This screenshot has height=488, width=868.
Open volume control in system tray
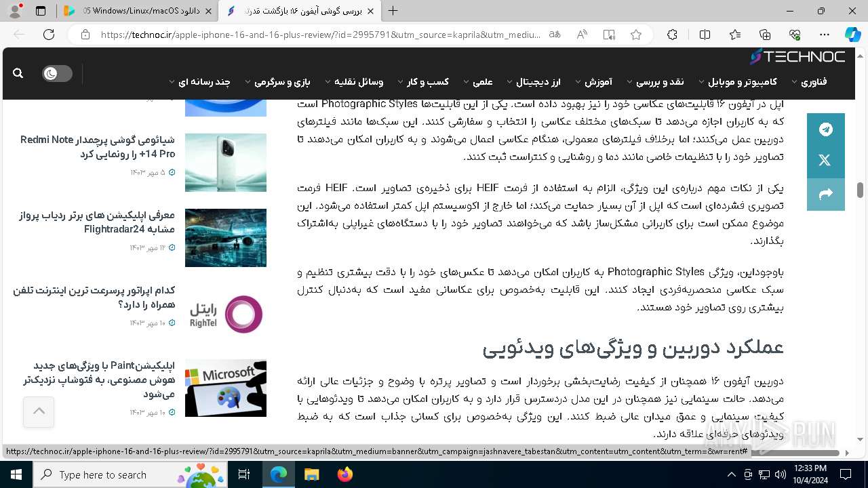coord(780,475)
